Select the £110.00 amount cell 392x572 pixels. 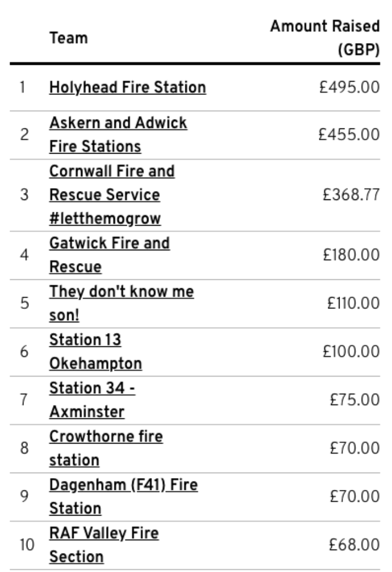tap(353, 303)
